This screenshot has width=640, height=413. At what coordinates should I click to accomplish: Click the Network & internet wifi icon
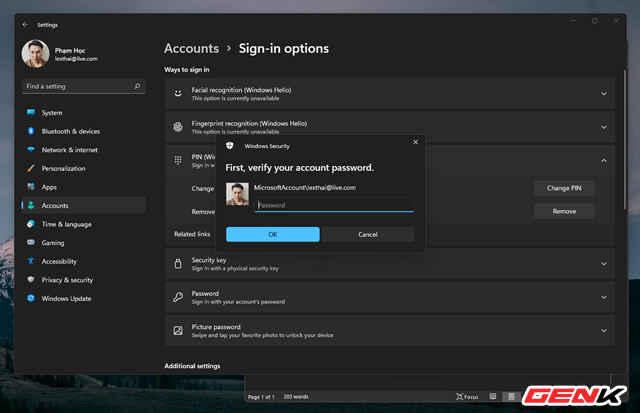pos(31,149)
